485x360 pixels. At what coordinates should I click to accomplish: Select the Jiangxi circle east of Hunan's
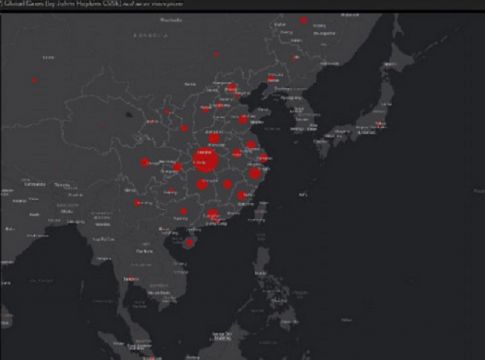pos(227,184)
